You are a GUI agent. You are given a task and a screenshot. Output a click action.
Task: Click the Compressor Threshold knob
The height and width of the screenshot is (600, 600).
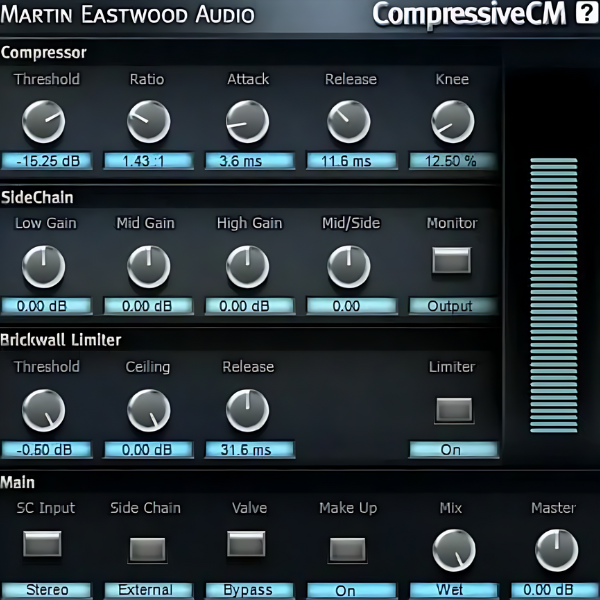[44, 122]
